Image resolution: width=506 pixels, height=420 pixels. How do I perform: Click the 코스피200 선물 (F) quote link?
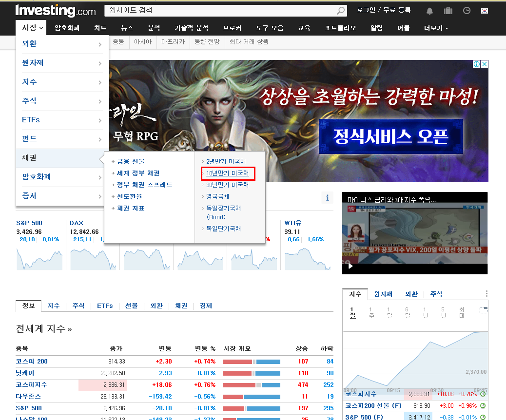tap(373, 405)
